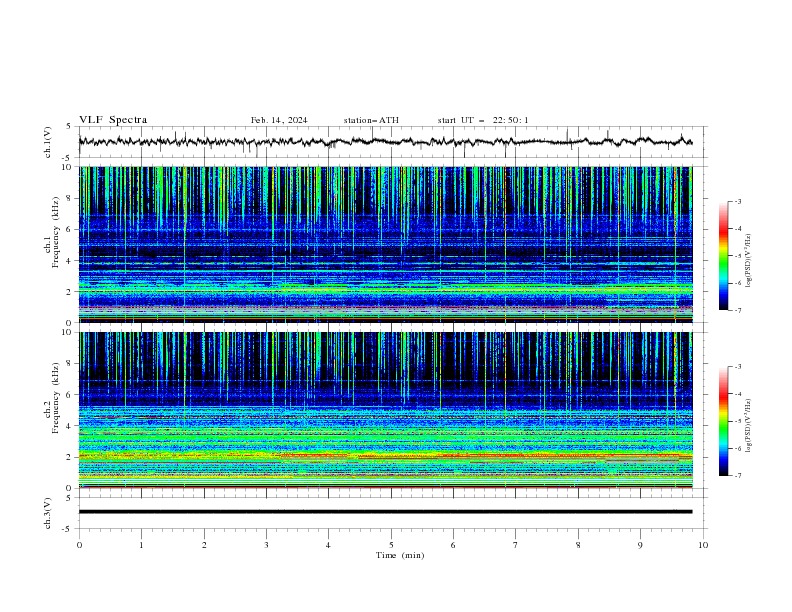Click time axis tick label "8"

(x=578, y=545)
